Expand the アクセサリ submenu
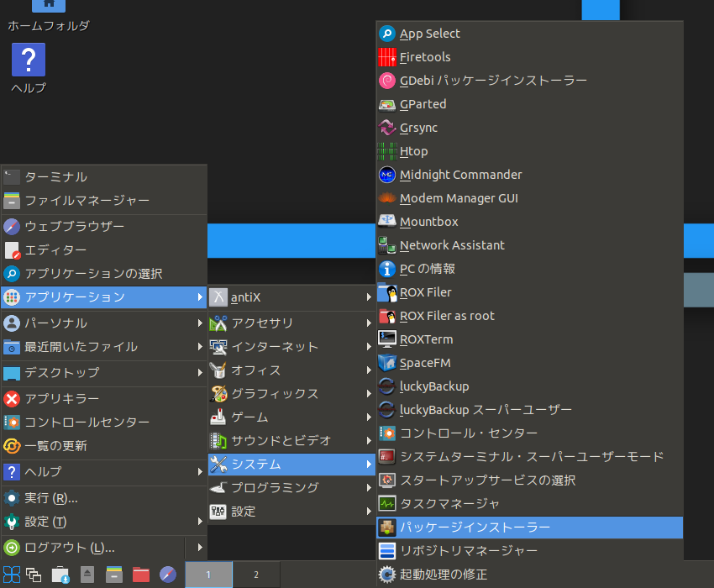714x588 pixels. [291, 323]
